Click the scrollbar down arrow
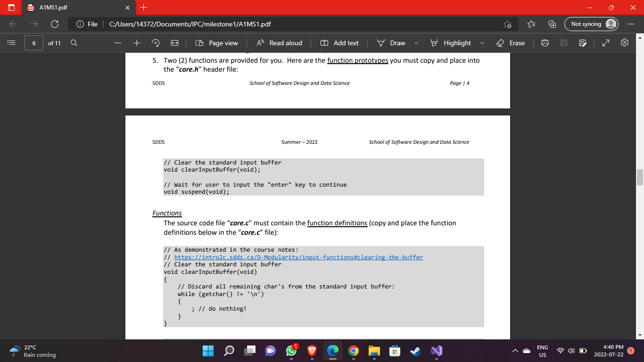The image size is (644, 362). (x=640, y=335)
